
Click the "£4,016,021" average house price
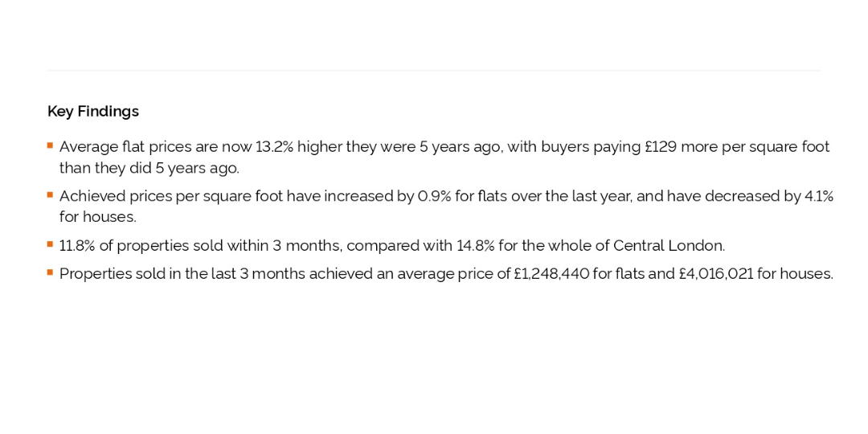pyautogui.click(x=716, y=274)
